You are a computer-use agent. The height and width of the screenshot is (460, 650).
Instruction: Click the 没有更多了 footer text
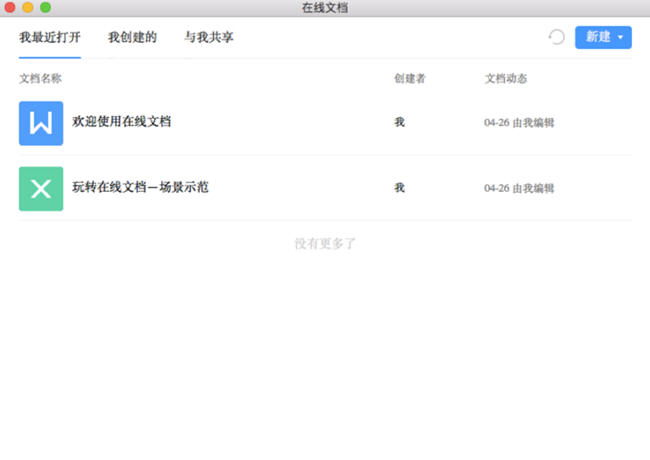tap(325, 244)
